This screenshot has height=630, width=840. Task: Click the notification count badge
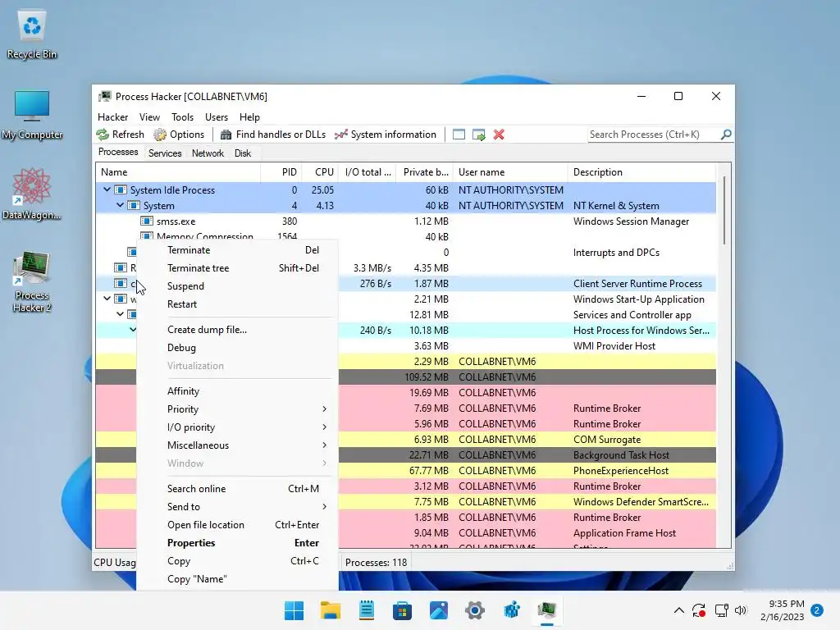818,610
